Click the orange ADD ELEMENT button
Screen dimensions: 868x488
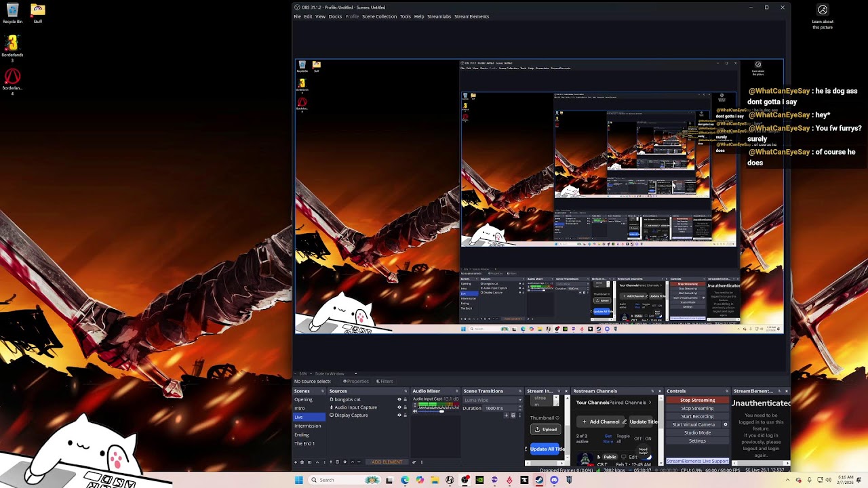(387, 462)
